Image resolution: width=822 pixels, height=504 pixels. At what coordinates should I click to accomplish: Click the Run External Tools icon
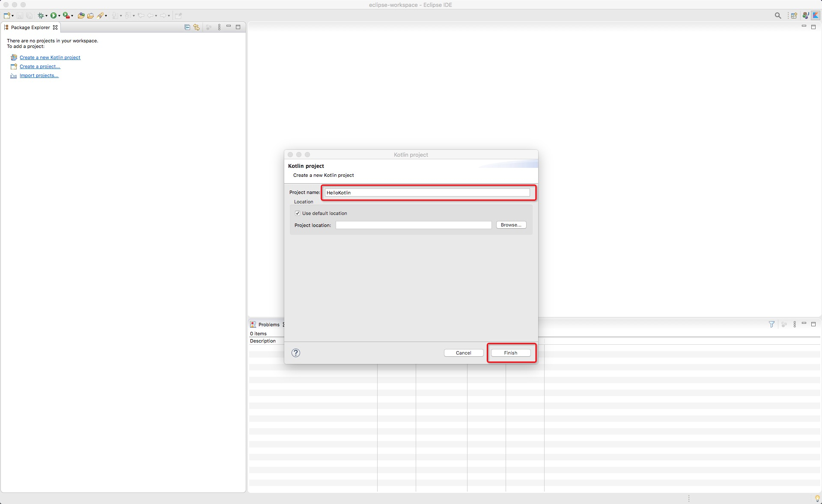click(x=66, y=15)
